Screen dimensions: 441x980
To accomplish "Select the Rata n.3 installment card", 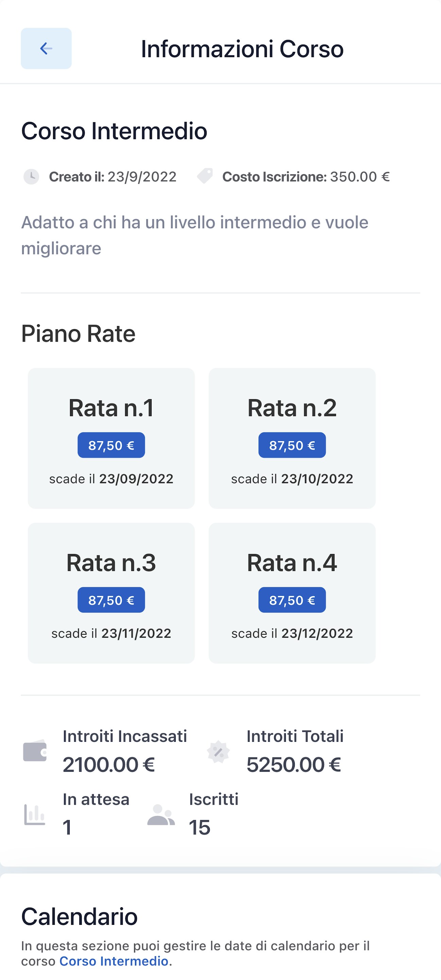I will click(x=112, y=593).
